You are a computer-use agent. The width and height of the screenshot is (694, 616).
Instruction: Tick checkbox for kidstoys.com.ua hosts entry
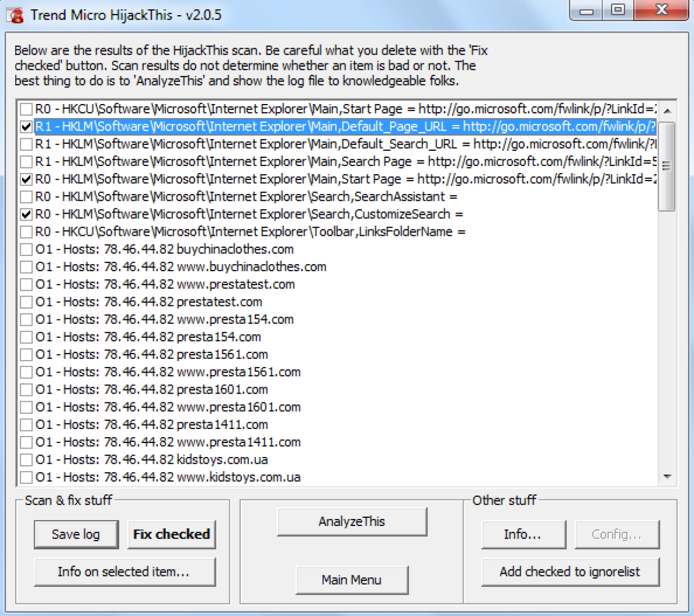tap(26, 460)
